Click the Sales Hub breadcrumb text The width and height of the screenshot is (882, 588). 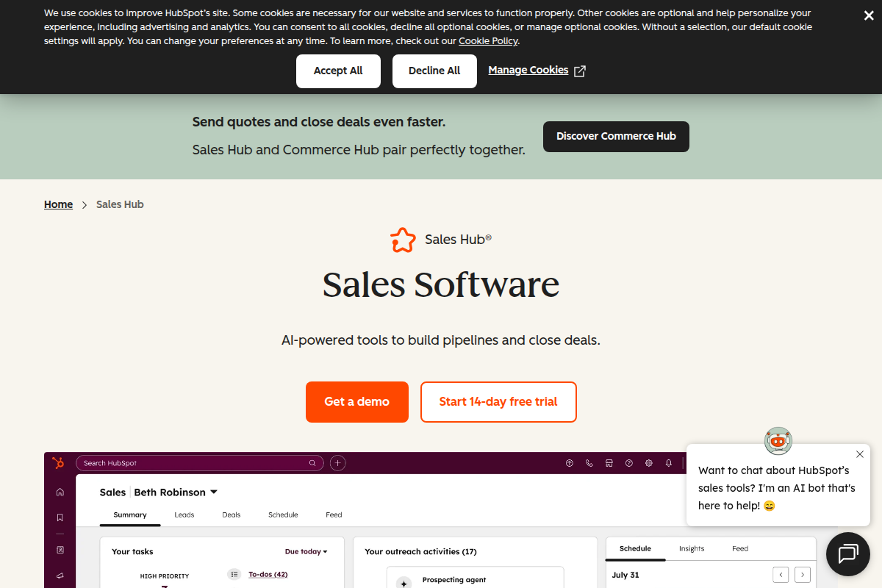pyautogui.click(x=120, y=205)
